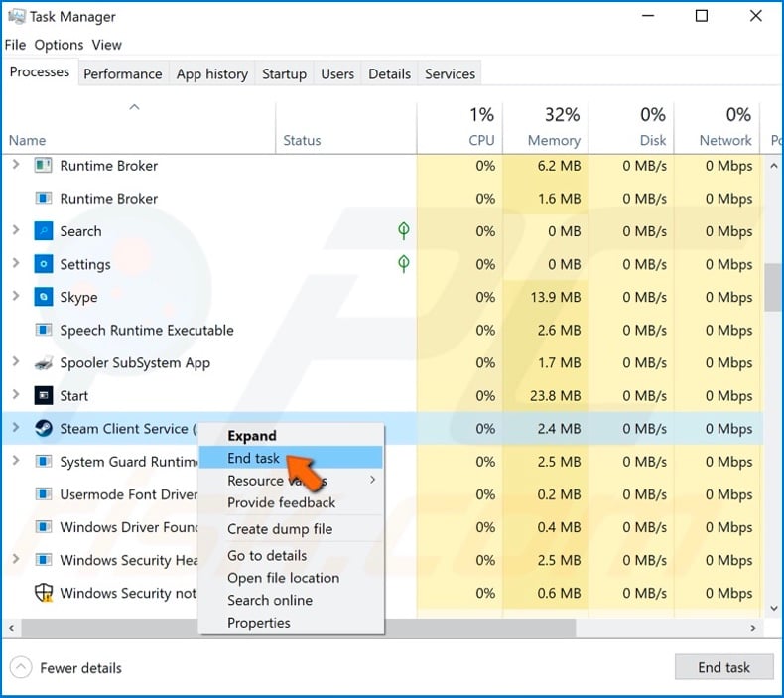Viewport: 784px width, 698px height.
Task: Switch to the Users tab
Action: pos(337,74)
